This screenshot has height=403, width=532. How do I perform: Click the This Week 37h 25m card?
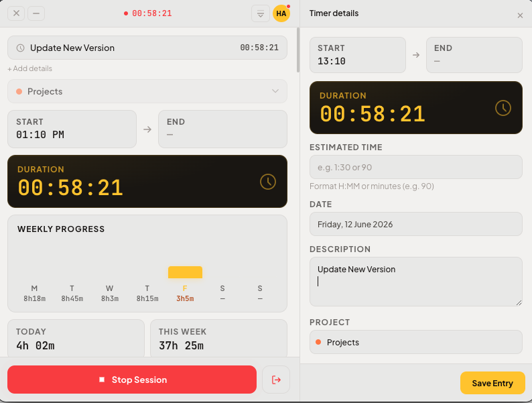(x=218, y=338)
